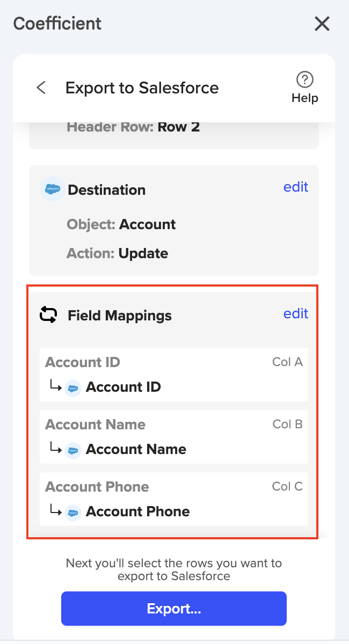349x644 pixels.
Task: Click the Salesforce cloud icon beside Destination
Action: coord(52,189)
